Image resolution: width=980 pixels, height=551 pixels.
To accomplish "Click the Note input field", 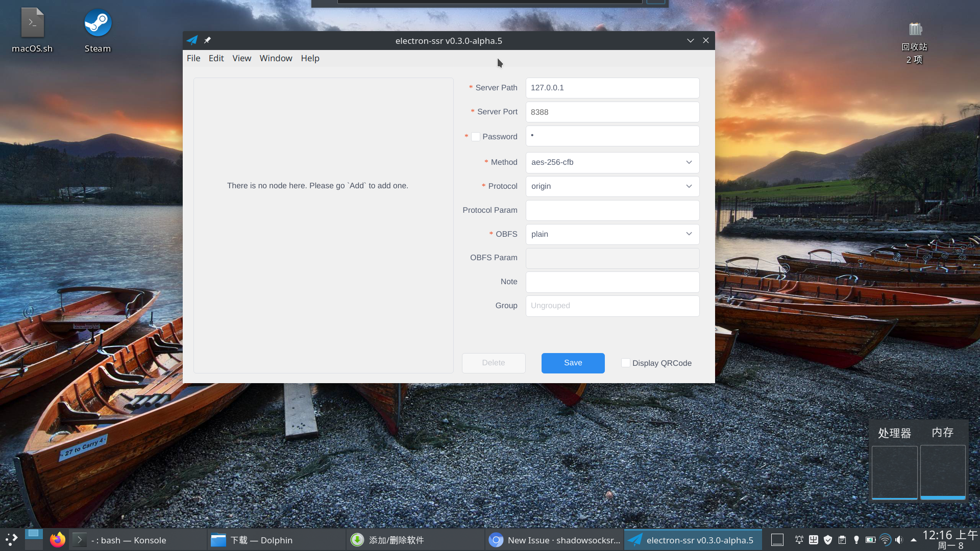I will pyautogui.click(x=612, y=282).
